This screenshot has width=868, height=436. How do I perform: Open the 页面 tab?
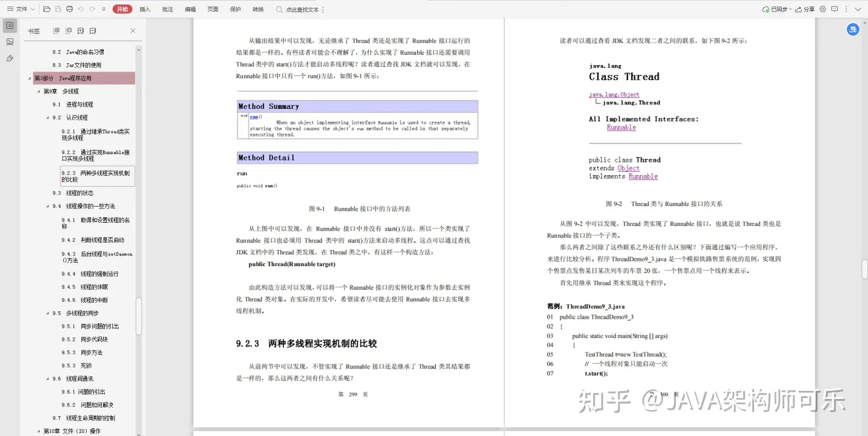(x=213, y=9)
